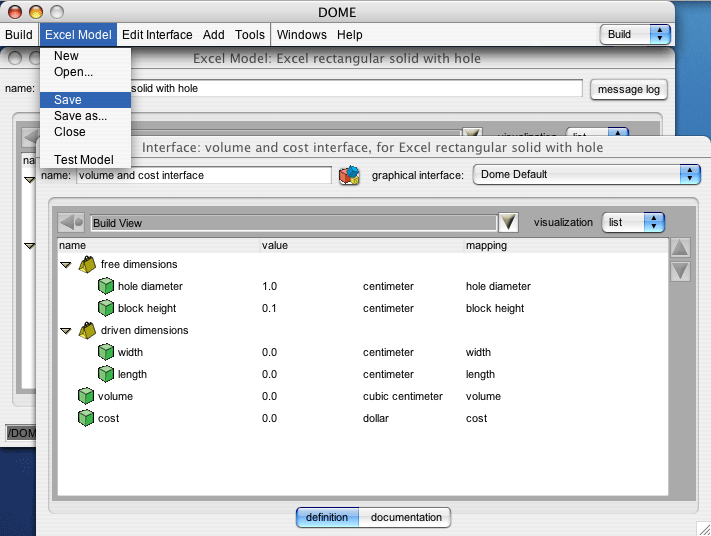
Task: Open the Add menu
Action: coord(214,35)
